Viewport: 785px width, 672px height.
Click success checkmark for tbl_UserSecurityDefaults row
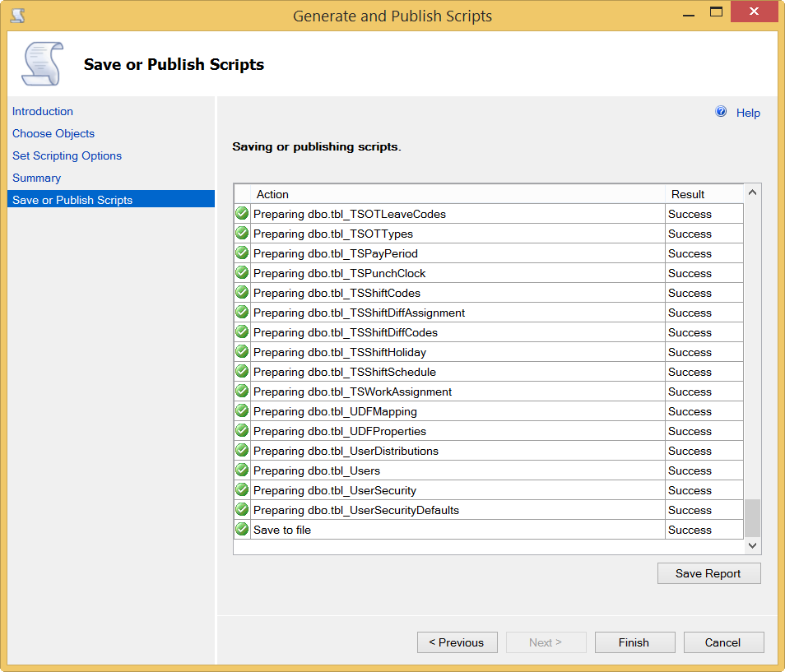[242, 510]
